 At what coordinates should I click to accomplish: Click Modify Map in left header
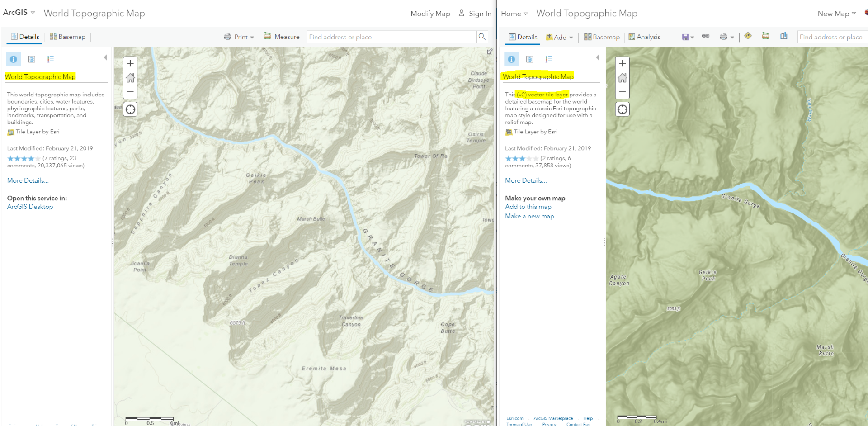click(x=430, y=14)
